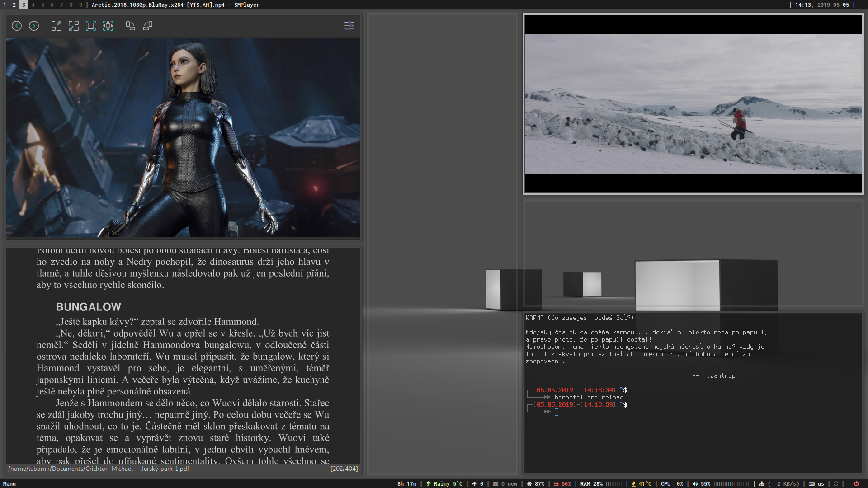Screen dimensions: 868x488
Task: Click the timestamp 14:13:39 in terminal prompt
Action: point(598,404)
